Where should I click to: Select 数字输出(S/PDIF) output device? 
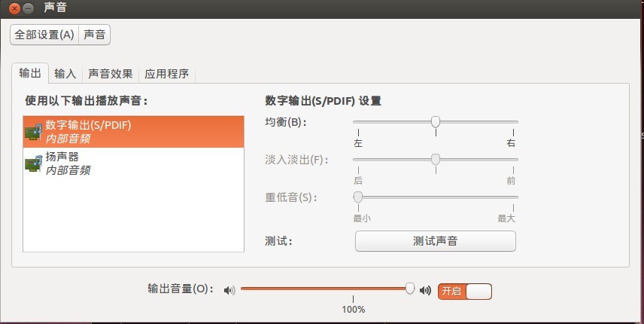point(133,132)
